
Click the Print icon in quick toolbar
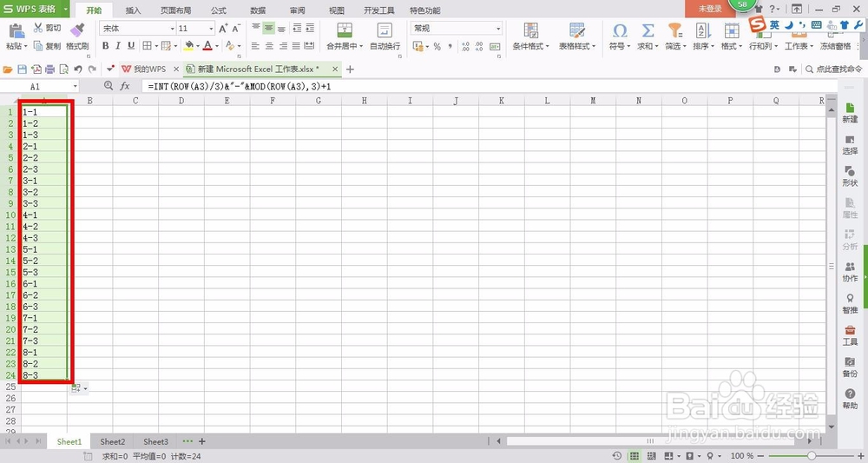(49, 69)
